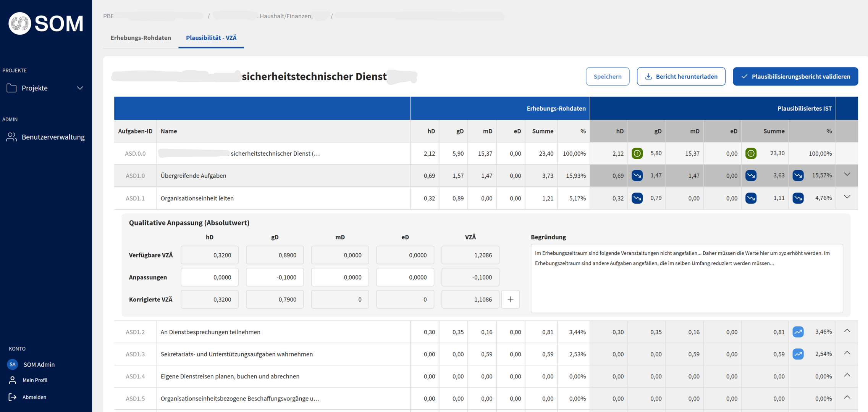Click the SOM logo icon
The width and height of the screenshot is (868, 412).
pos(20,23)
